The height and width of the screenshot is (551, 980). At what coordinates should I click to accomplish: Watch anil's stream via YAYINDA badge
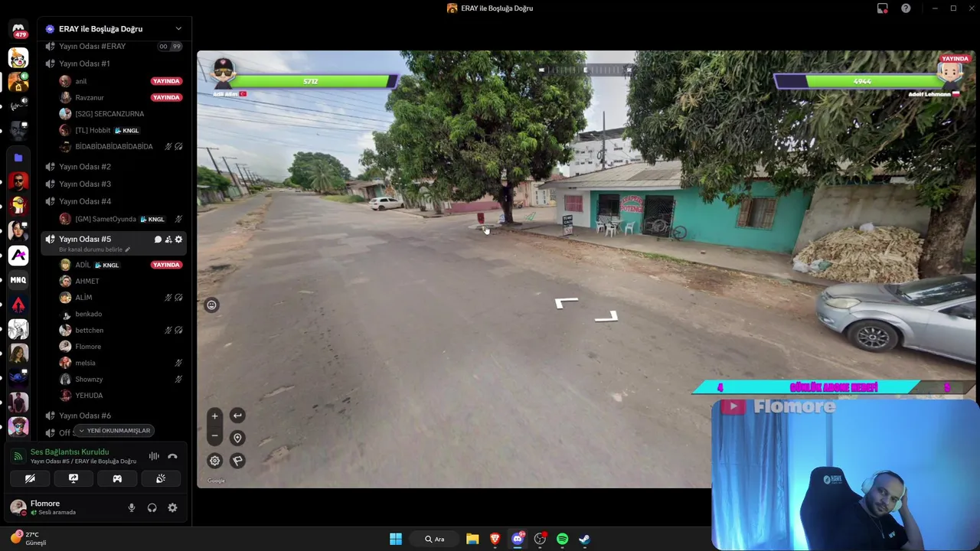click(166, 81)
